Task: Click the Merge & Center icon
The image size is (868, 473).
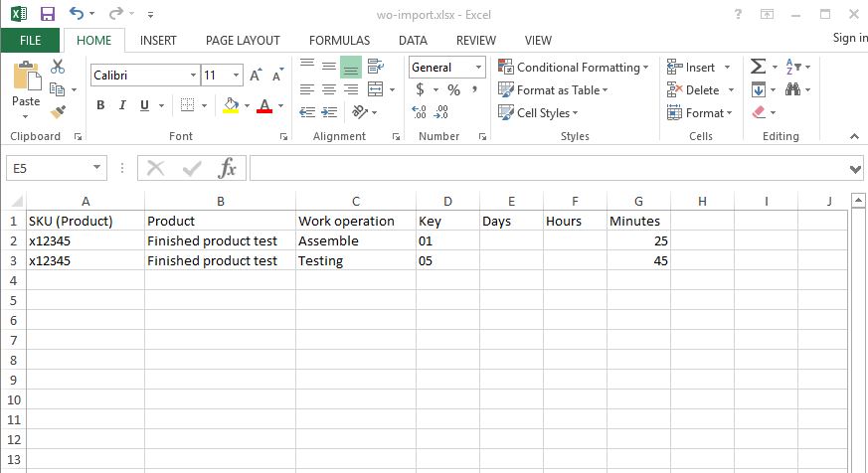Action: pos(375,89)
